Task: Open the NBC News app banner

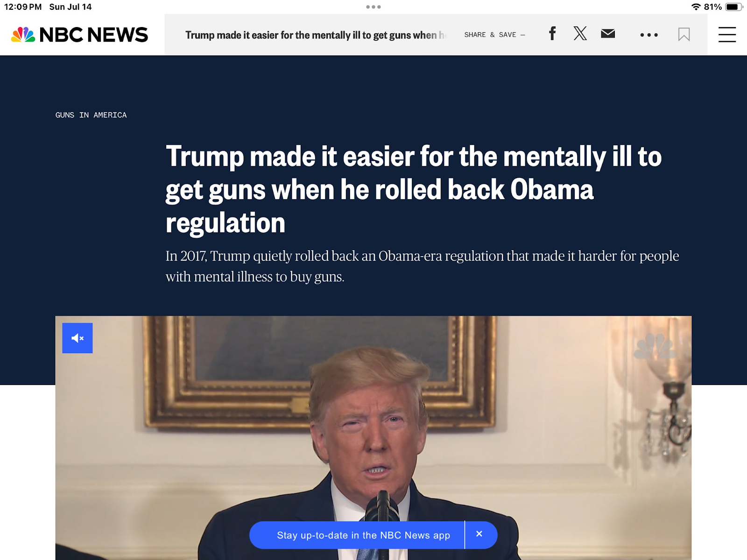Action: click(363, 535)
